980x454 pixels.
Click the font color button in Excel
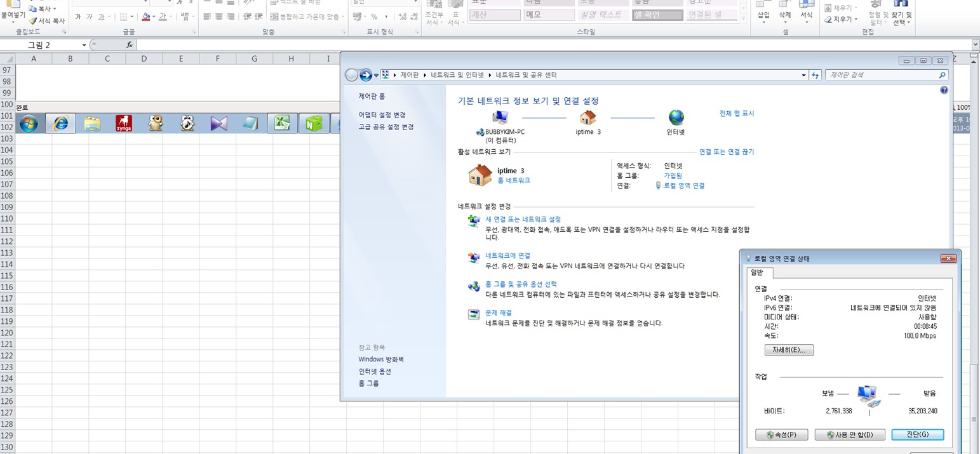(x=163, y=17)
